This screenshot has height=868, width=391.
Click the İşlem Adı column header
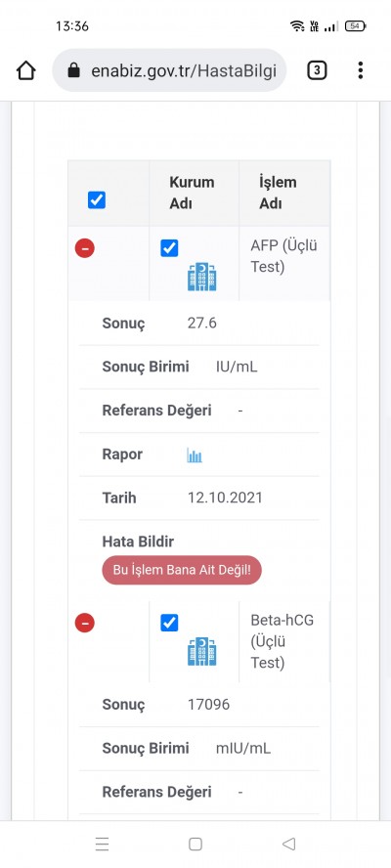point(278,193)
